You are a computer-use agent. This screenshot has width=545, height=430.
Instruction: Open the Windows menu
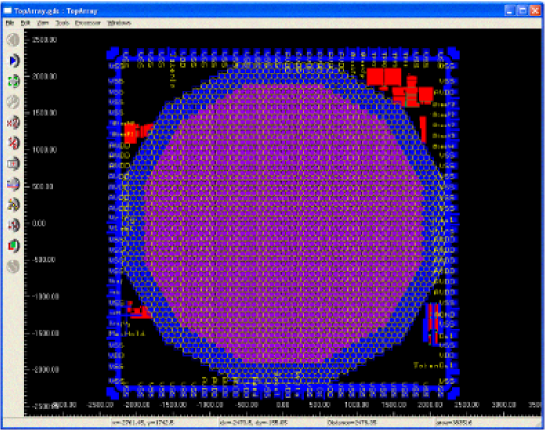[x=119, y=23]
